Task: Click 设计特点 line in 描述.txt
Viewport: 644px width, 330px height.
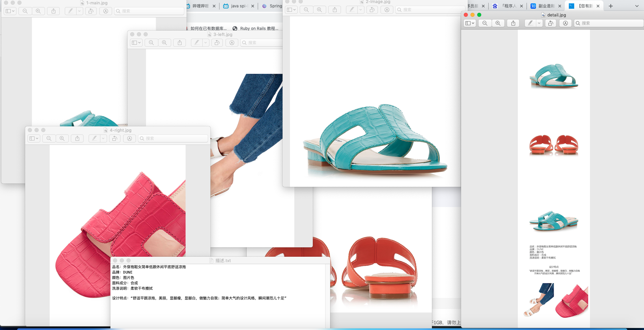Action: 199,298
